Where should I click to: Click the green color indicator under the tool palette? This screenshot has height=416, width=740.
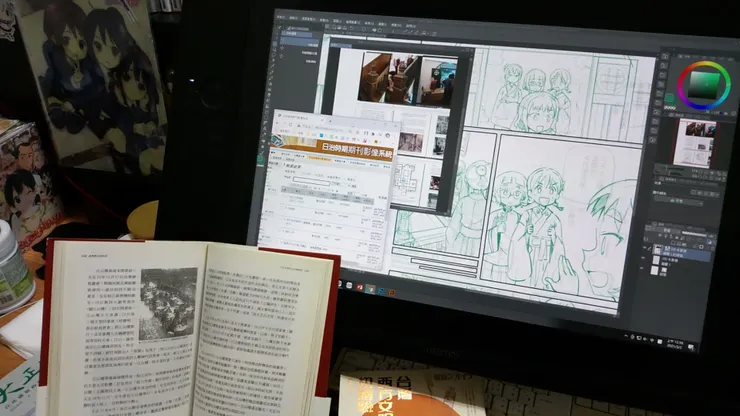pyautogui.click(x=261, y=160)
